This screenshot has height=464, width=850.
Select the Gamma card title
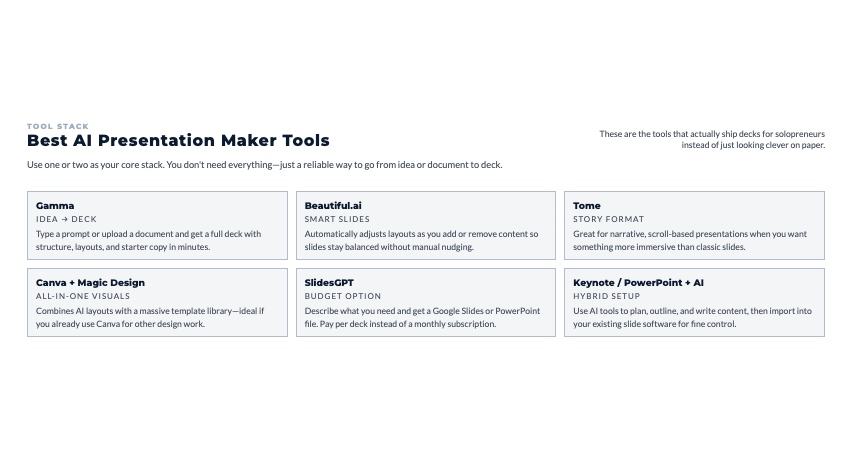pyautogui.click(x=55, y=205)
